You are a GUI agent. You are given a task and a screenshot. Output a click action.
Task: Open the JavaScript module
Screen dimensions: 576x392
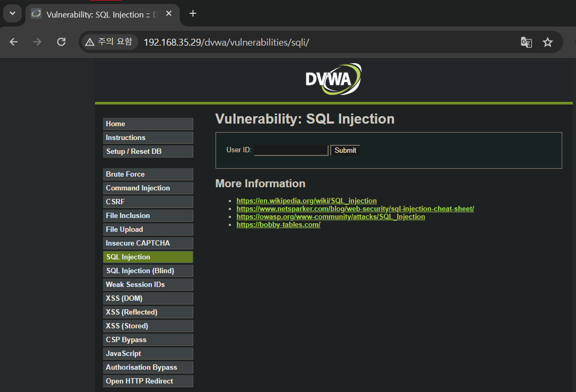click(148, 353)
